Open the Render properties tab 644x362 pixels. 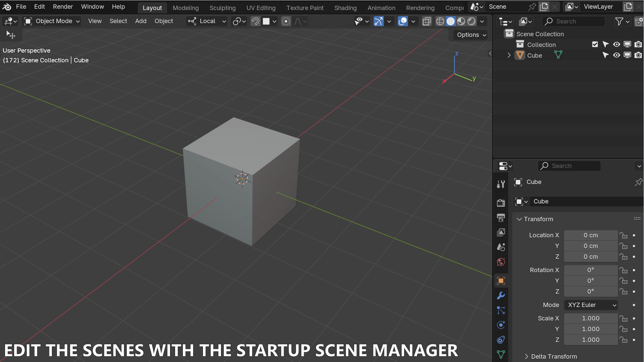pyautogui.click(x=501, y=203)
